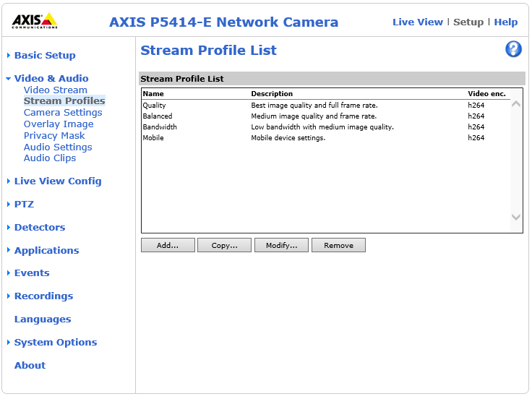Open the Video Stream page

pyautogui.click(x=56, y=90)
